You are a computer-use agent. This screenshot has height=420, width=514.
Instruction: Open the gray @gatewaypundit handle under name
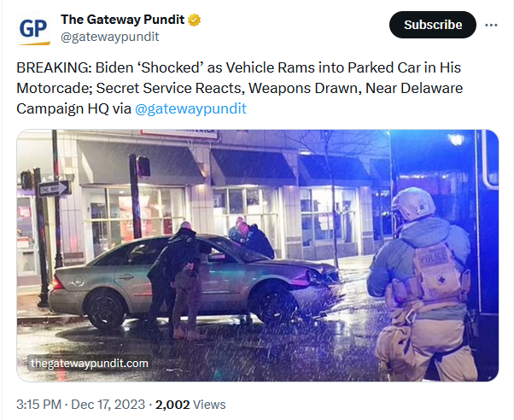[110, 37]
